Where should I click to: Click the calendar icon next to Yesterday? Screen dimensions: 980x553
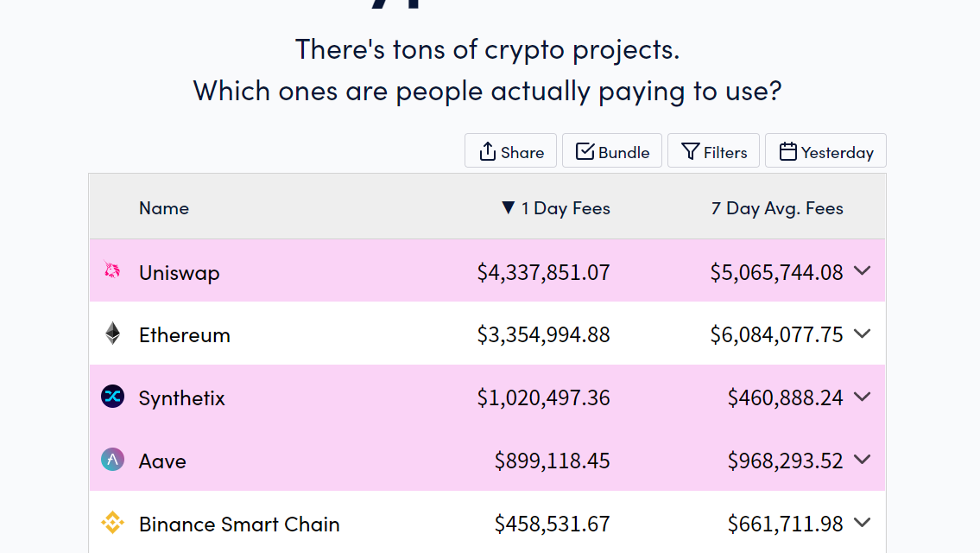[787, 150]
